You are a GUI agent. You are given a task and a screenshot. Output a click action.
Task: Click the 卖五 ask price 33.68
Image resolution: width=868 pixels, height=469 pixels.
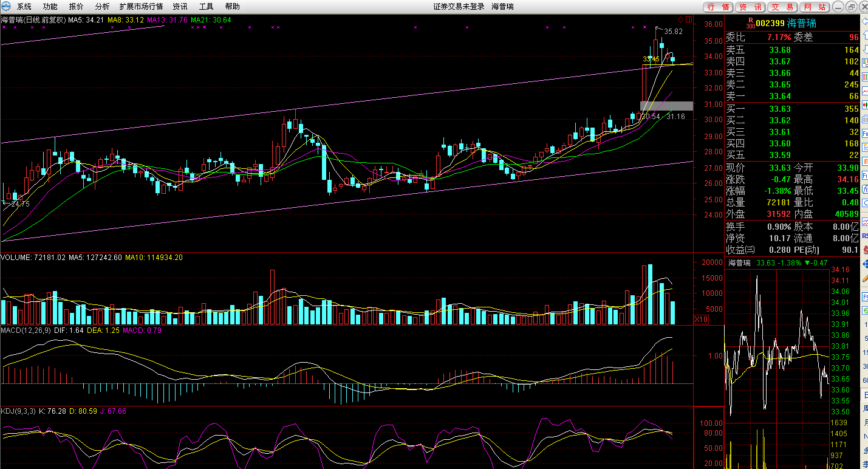780,50
